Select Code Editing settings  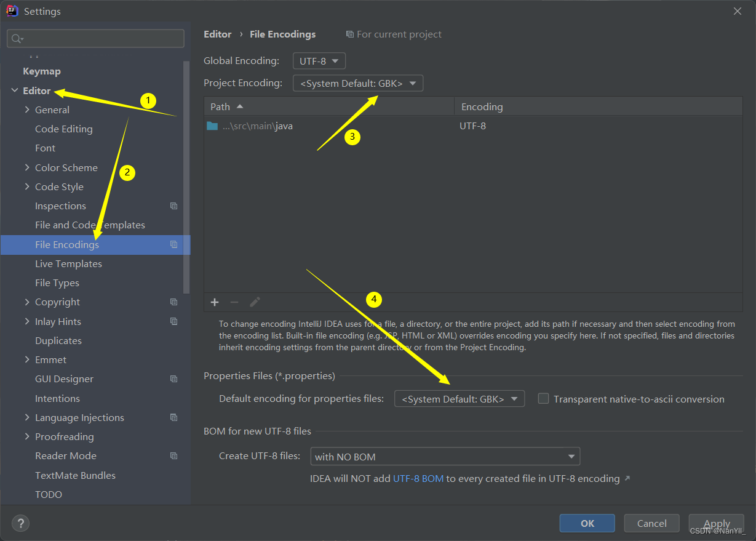pyautogui.click(x=64, y=129)
